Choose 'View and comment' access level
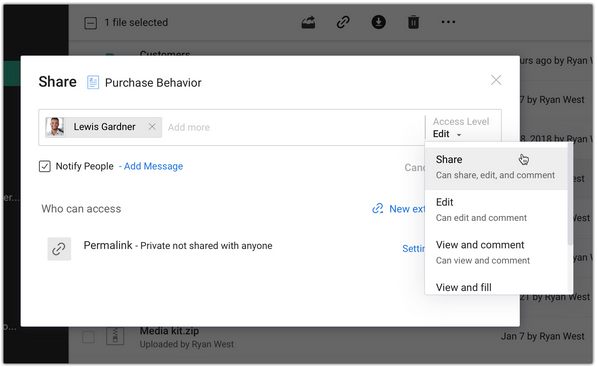Viewport: 597px width, 367px height. pyautogui.click(x=495, y=252)
